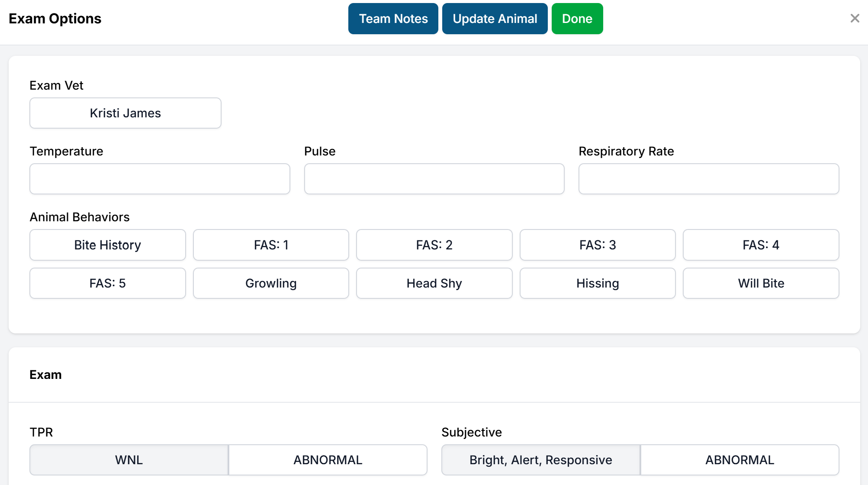868x485 pixels.
Task: Mark FAS: 3 behavior
Action: click(597, 245)
